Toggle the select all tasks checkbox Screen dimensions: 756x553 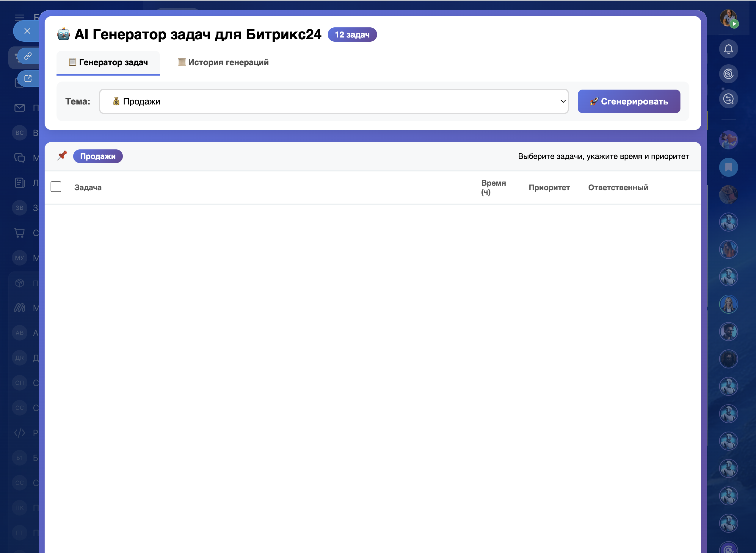[56, 187]
